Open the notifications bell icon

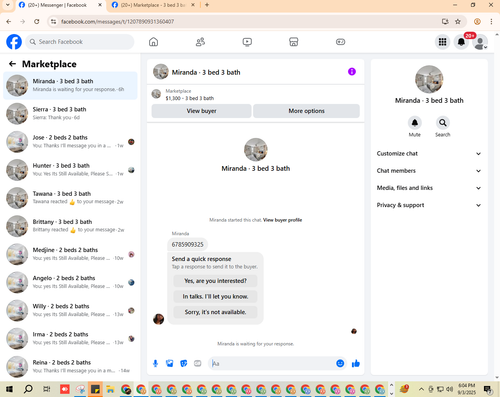pos(461,42)
